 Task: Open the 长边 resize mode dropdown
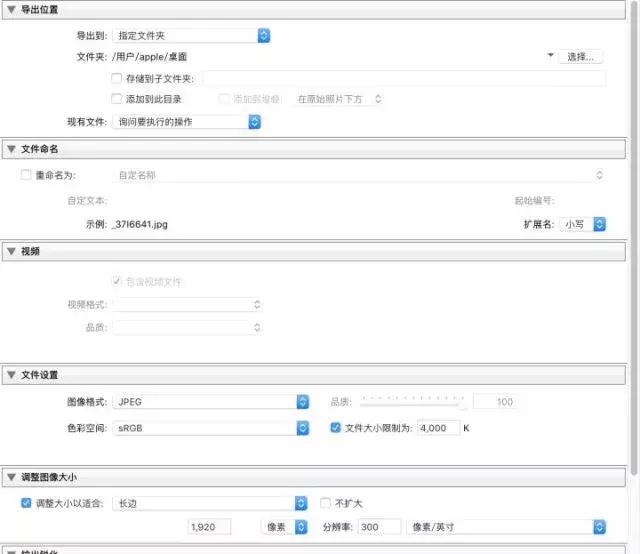click(210, 503)
